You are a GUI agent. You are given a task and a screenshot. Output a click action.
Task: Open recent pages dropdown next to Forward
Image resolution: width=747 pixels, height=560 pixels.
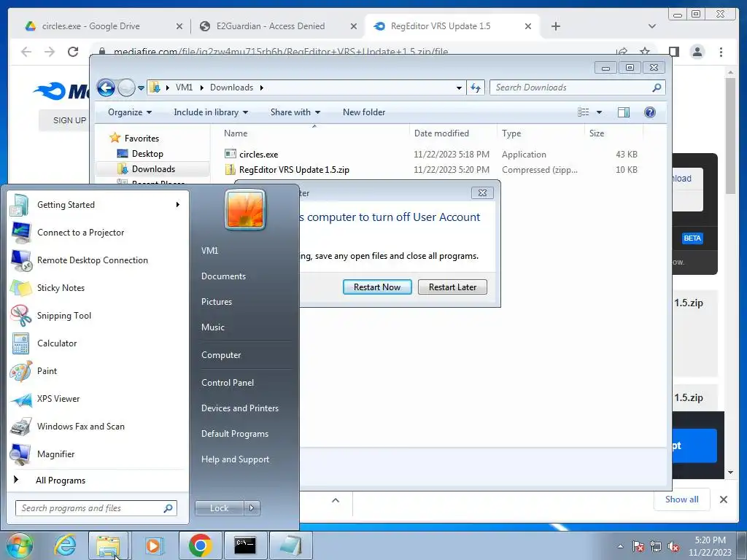coord(141,87)
